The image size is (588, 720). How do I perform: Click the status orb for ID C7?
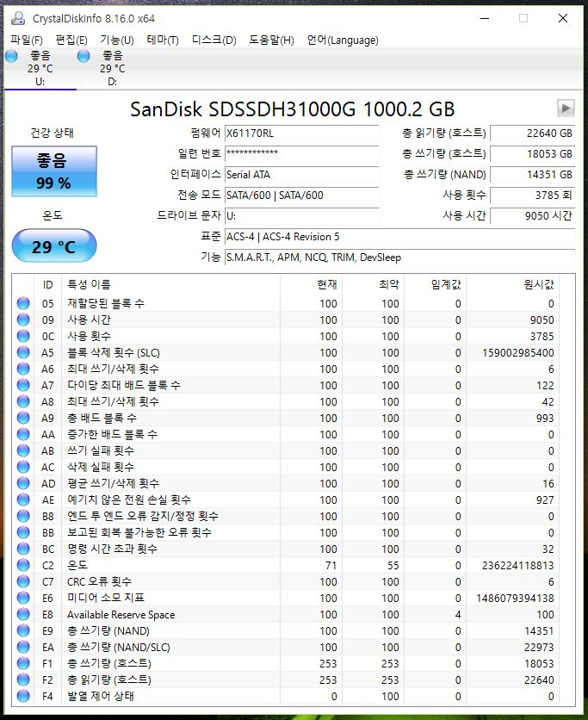pyautogui.click(x=23, y=582)
